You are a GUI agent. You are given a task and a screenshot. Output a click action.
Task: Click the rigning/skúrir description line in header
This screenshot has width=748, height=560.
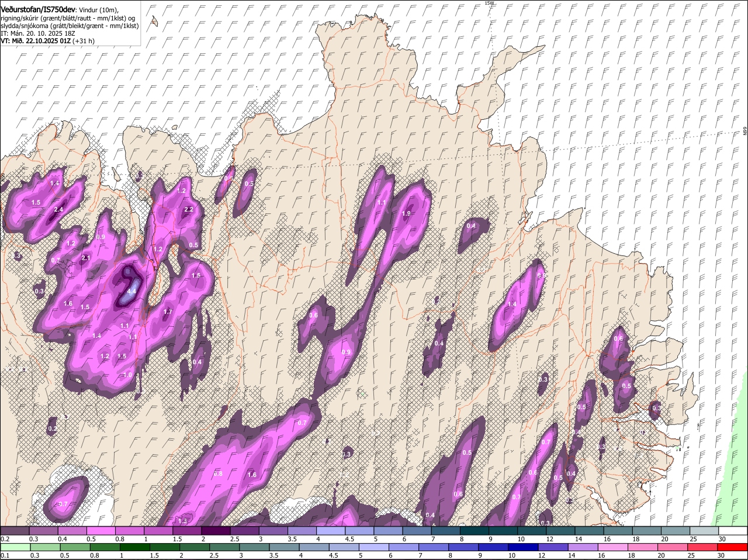click(x=68, y=18)
